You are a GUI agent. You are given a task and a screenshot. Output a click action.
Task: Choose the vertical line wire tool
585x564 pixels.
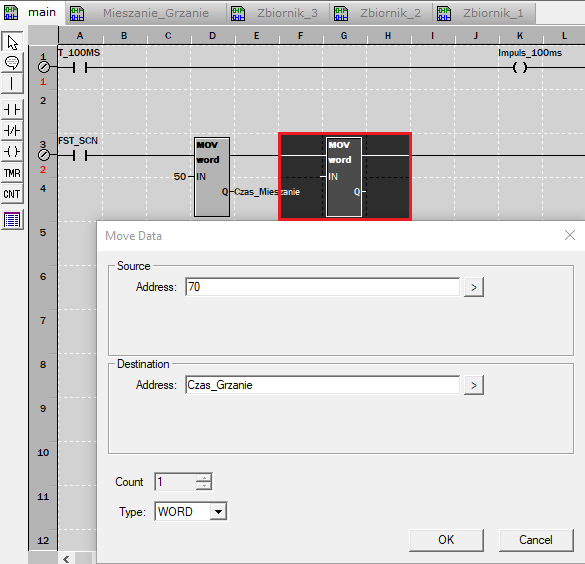(12, 84)
